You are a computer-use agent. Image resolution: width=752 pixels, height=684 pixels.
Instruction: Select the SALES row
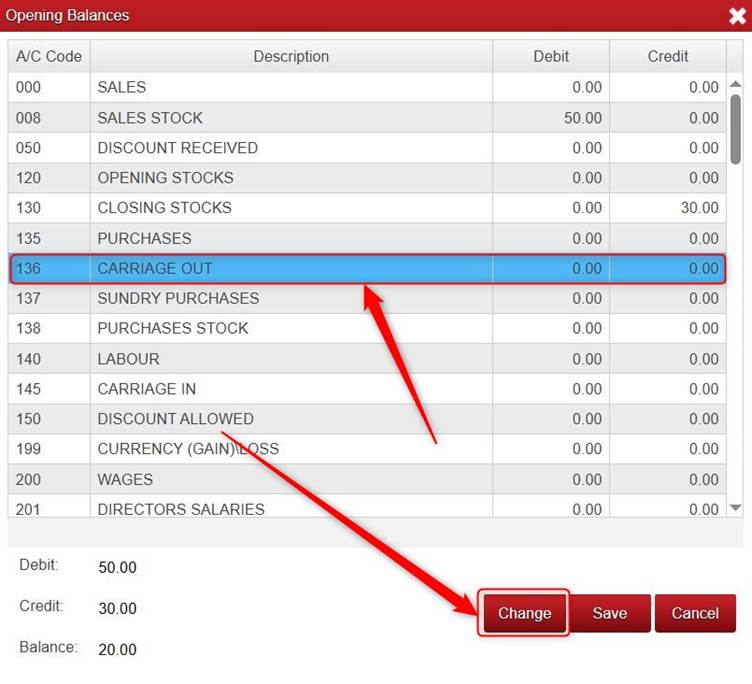(367, 87)
